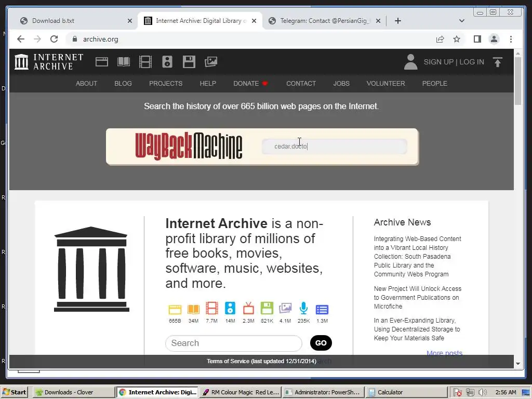Viewport: 532px width, 399px height.
Task: Open the red video icon labeled 7.7M
Action: tap(212, 309)
